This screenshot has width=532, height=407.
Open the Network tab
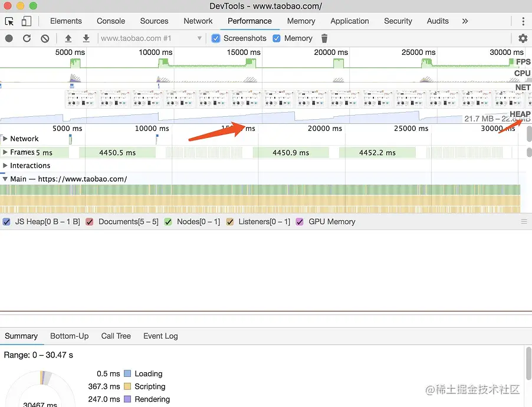point(198,21)
